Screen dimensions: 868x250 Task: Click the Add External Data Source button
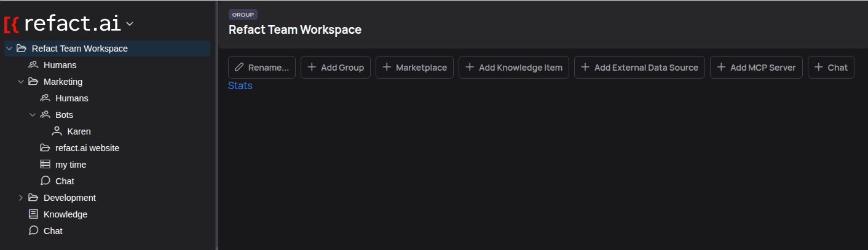639,68
